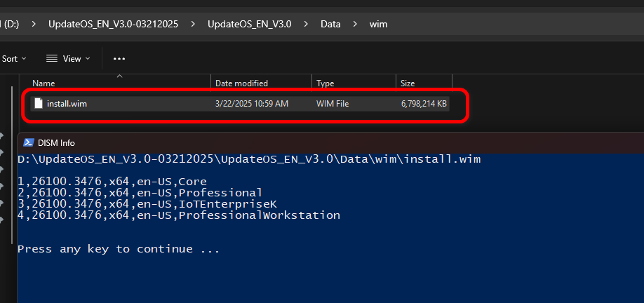The image size is (644, 303).
Task: Click the PowerShell icon in DISM Info title
Action: click(x=28, y=142)
